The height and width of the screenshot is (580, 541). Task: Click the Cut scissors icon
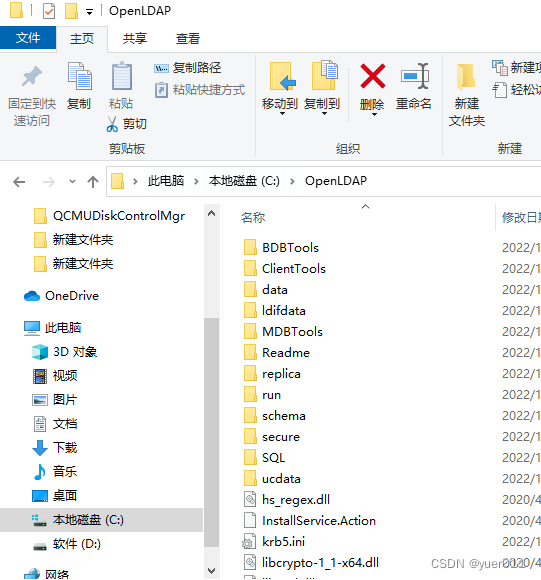[112, 124]
